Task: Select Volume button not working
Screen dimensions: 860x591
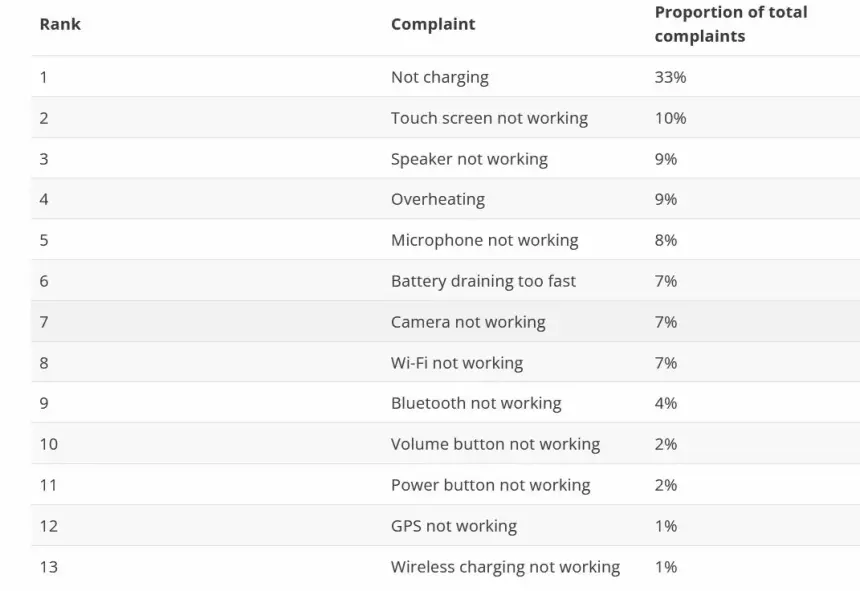Action: pos(495,444)
